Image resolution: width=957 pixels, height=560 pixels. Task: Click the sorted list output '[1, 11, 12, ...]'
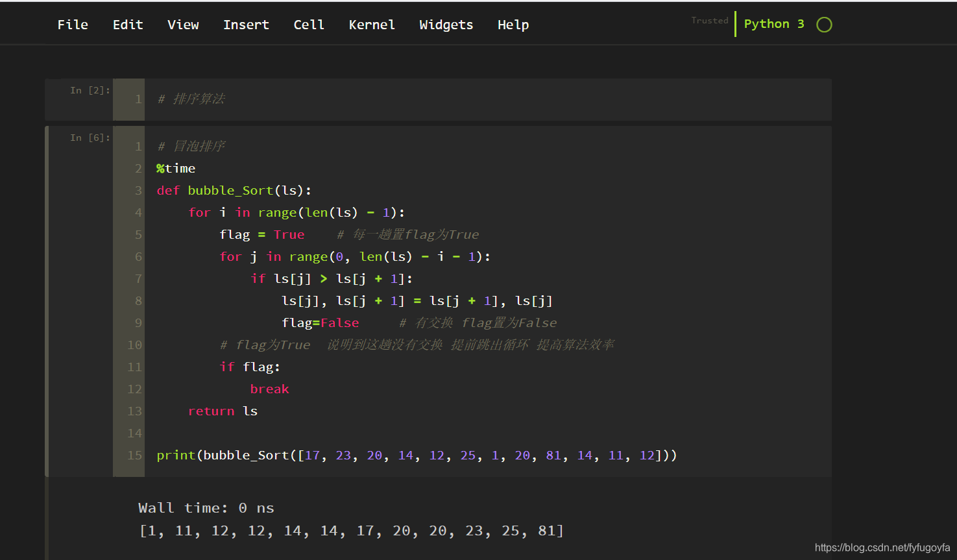point(352,531)
